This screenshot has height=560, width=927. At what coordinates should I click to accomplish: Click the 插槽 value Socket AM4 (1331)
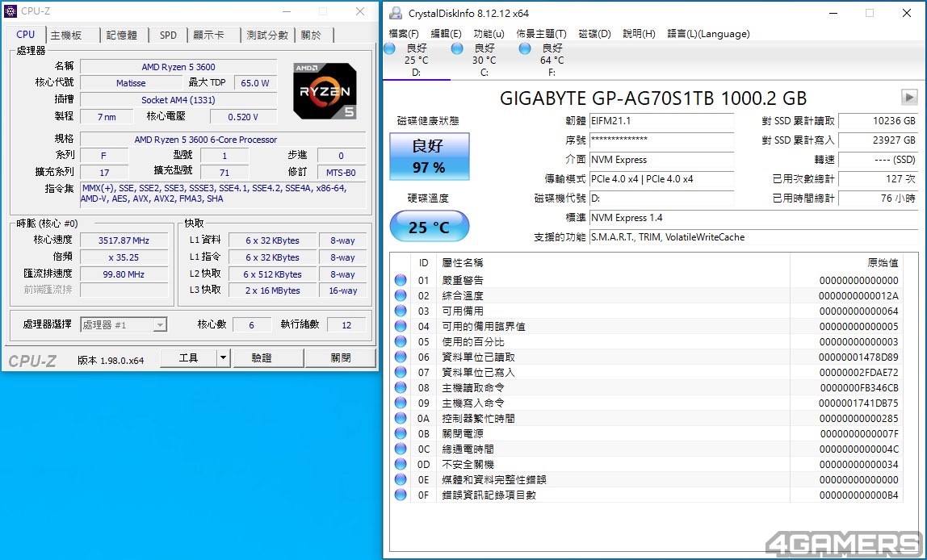pyautogui.click(x=178, y=100)
